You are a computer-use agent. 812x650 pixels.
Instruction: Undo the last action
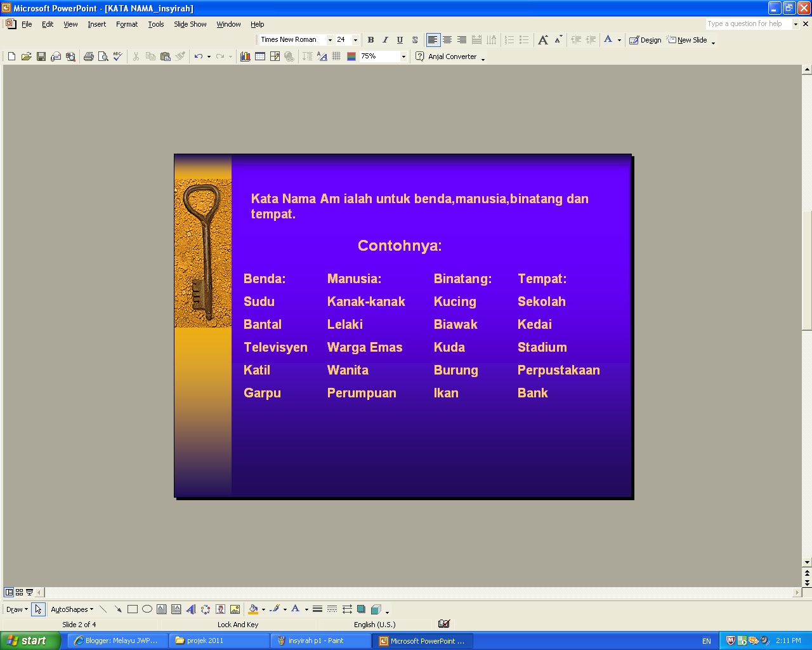(199, 56)
